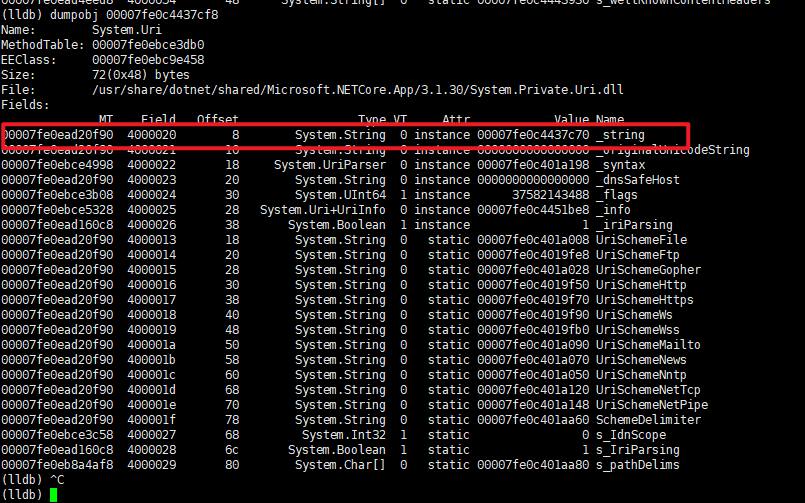Place cursor at the green lldb prompt cursor
The width and height of the screenshot is (805, 503).
tap(53, 495)
